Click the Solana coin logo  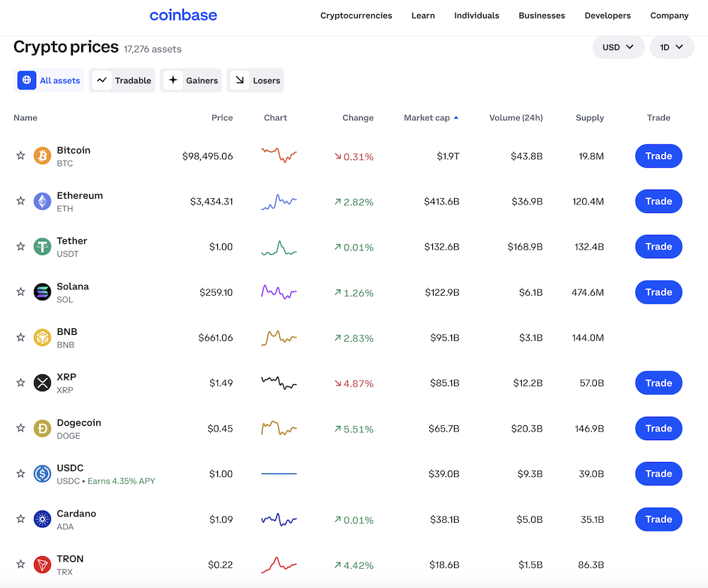pyautogui.click(x=42, y=292)
